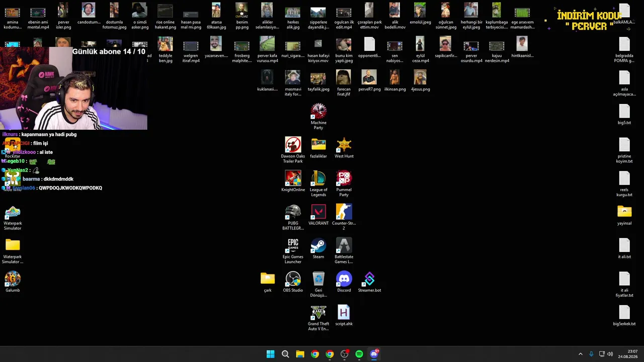Launch League of Legends
This screenshot has width=644, height=362.
[x=318, y=184]
